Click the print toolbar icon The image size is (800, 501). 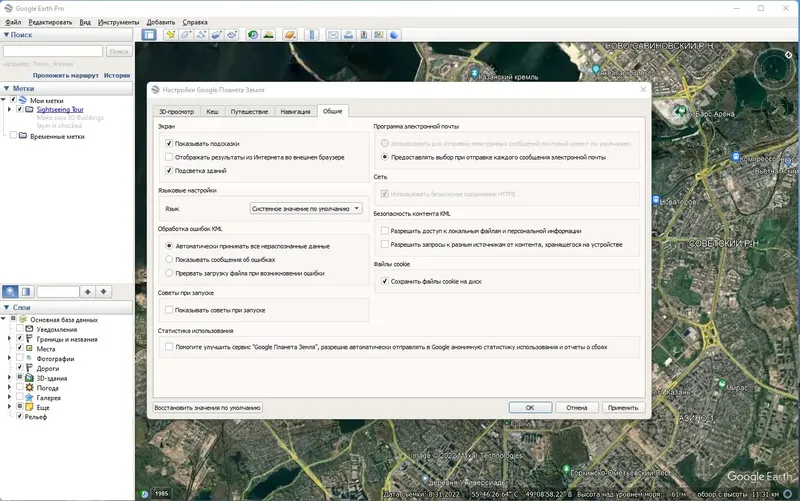pyautogui.click(x=348, y=35)
